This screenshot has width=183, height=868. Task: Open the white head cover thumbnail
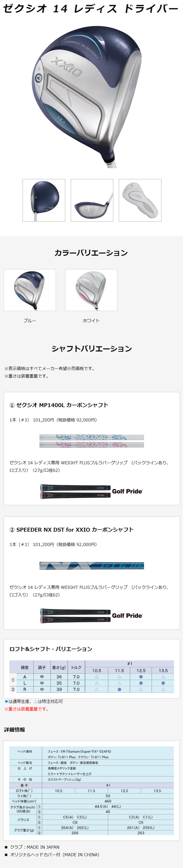click(140, 200)
